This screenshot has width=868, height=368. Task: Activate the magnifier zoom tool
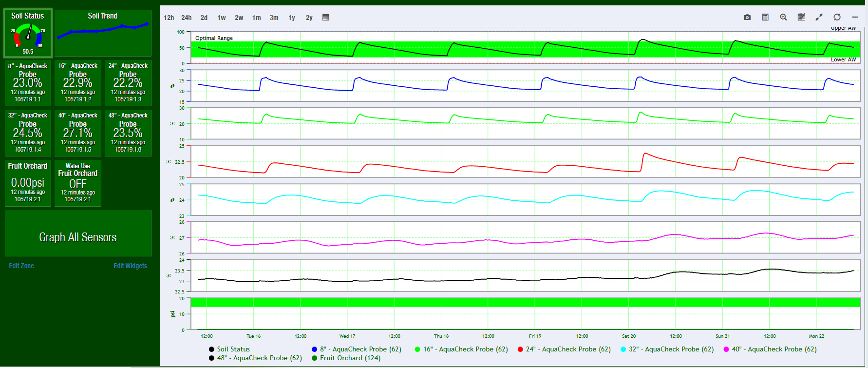[x=783, y=17]
